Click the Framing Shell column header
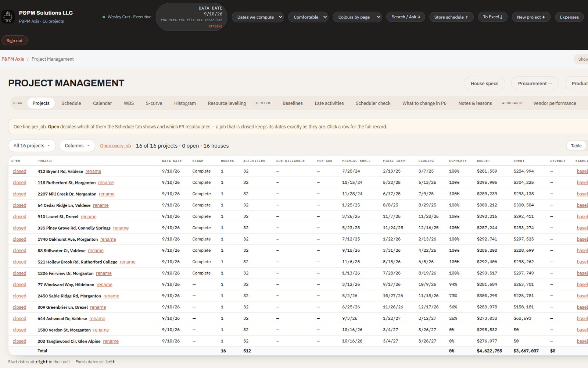This screenshot has width=588, height=368. point(356,161)
